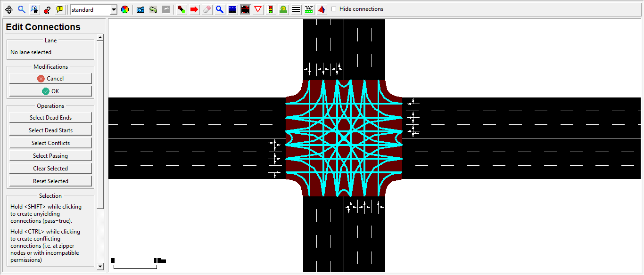This screenshot has width=644, height=275.
Task: Confirm changes with the OK button
Action: point(50,91)
